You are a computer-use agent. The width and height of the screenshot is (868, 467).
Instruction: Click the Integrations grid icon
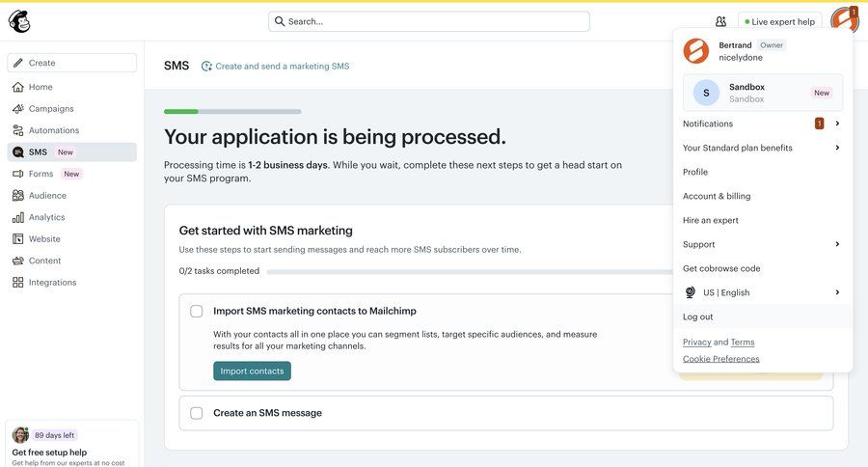point(17,282)
